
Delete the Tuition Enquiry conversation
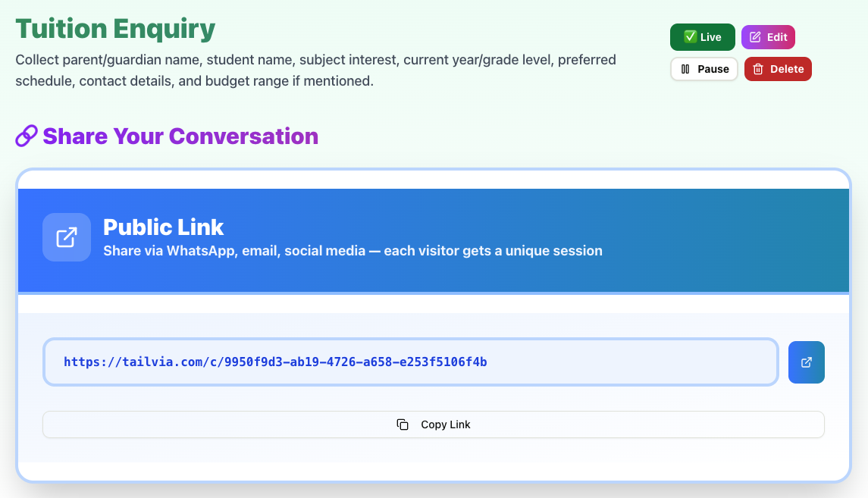[x=778, y=68]
